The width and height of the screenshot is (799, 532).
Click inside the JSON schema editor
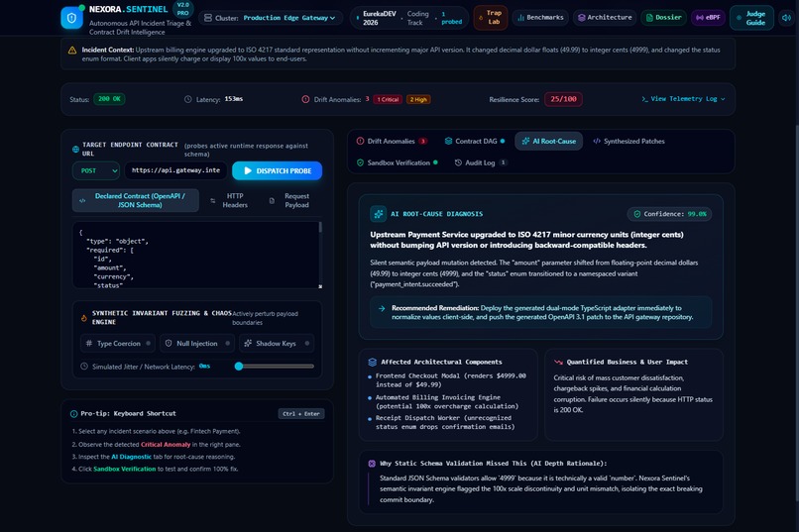tap(195, 255)
